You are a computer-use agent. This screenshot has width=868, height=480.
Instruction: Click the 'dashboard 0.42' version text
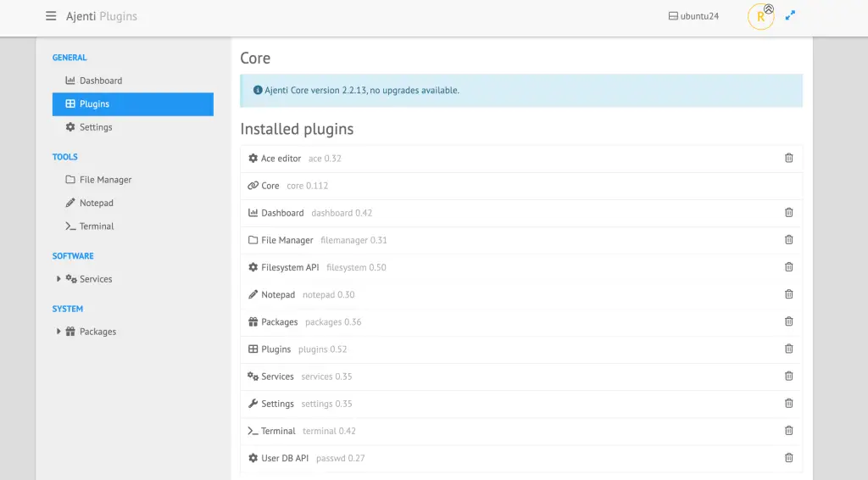pos(342,213)
